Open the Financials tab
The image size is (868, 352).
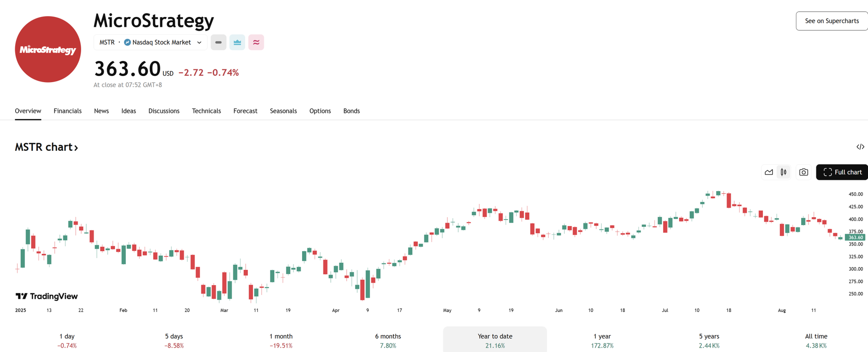[67, 111]
